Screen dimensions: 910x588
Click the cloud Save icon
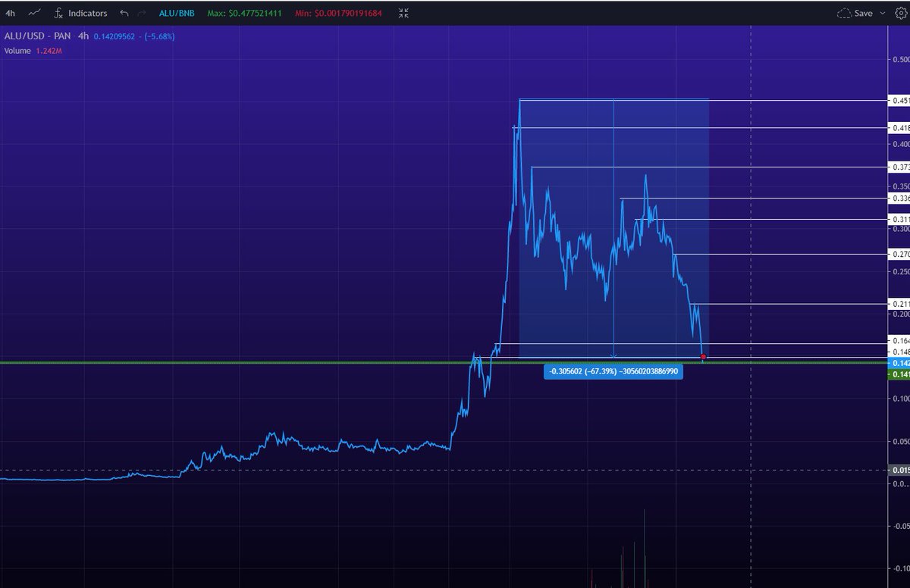[x=844, y=13]
